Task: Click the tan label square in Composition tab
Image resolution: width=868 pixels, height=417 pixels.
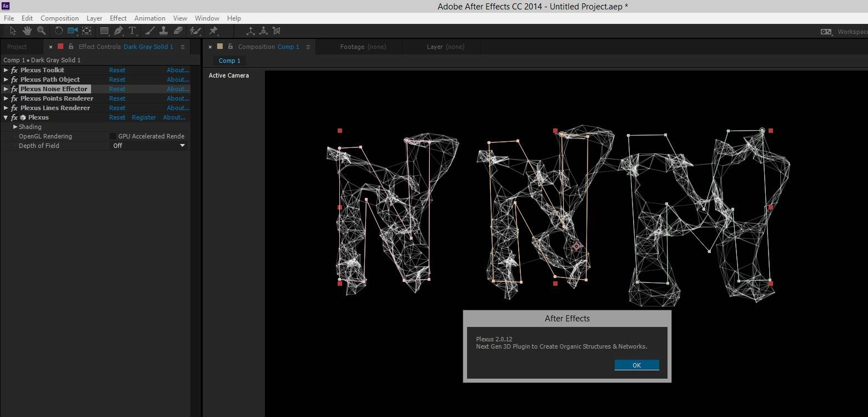Action: tap(220, 47)
